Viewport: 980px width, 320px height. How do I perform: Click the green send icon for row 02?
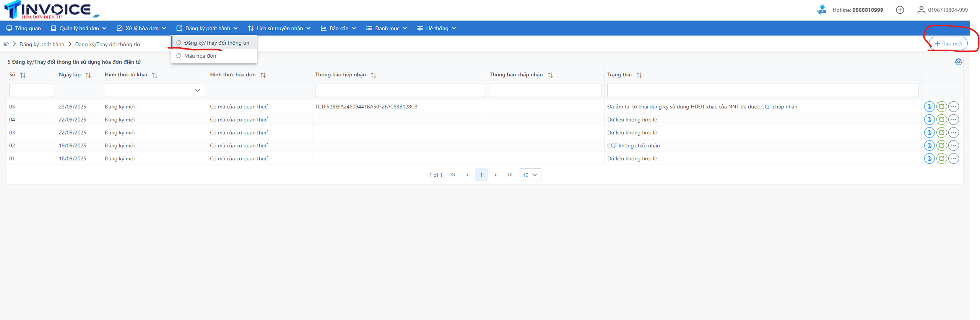(x=941, y=145)
